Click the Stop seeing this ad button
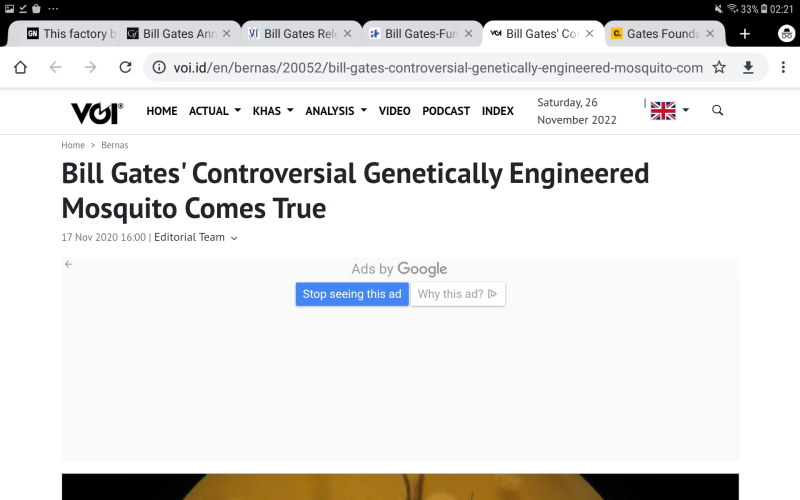 (352, 294)
